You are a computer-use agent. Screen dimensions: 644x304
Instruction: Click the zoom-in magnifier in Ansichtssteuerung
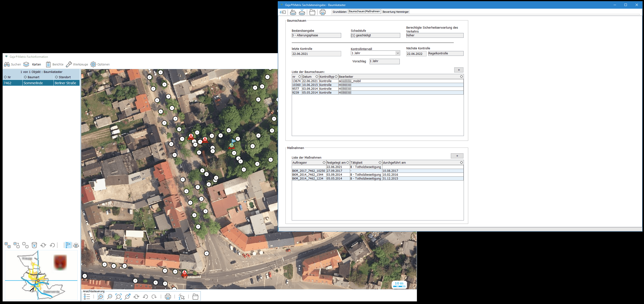[x=101, y=297]
